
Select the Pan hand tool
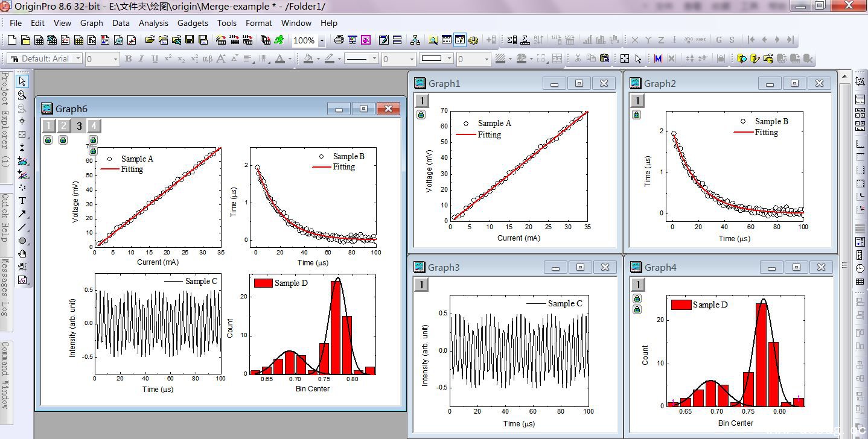point(22,254)
